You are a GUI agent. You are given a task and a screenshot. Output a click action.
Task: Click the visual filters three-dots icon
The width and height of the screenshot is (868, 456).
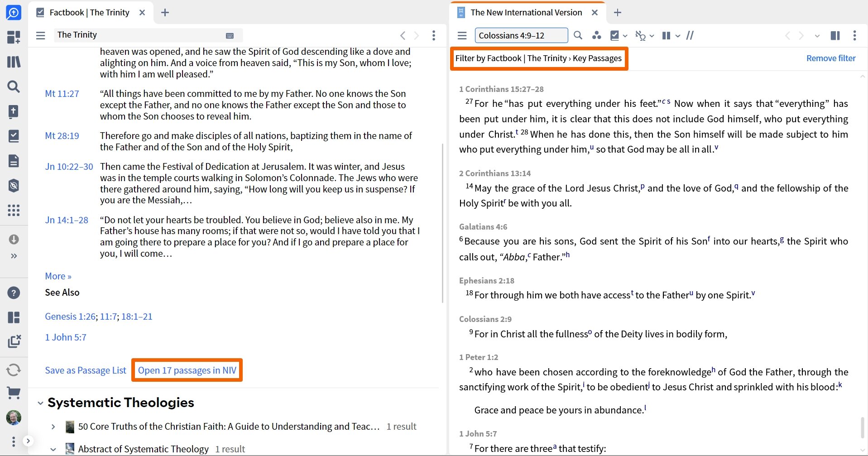596,35
